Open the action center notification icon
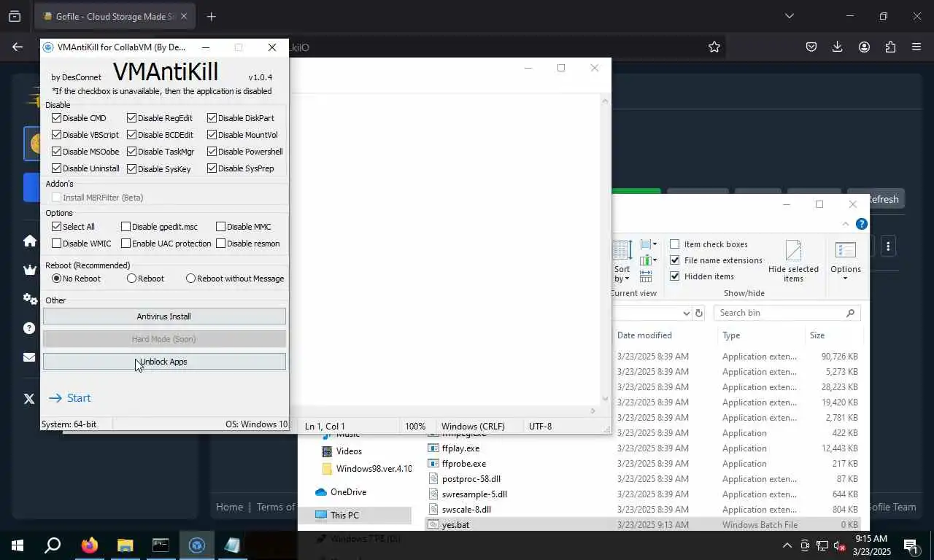Viewport: 934px width, 560px height. [x=911, y=545]
